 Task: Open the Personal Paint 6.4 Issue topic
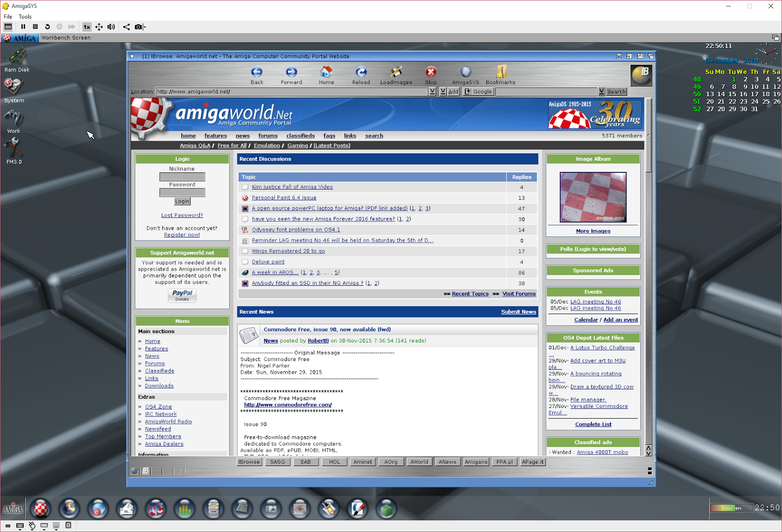284,198
